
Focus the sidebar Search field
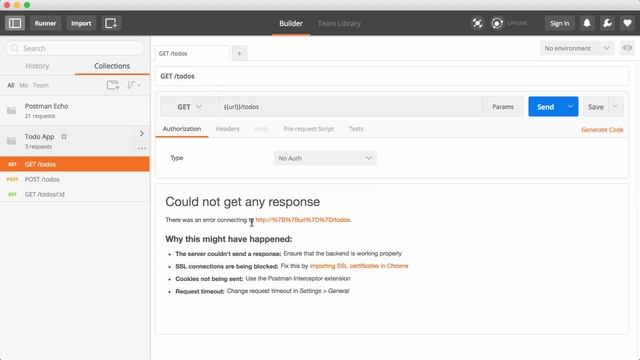click(75, 48)
